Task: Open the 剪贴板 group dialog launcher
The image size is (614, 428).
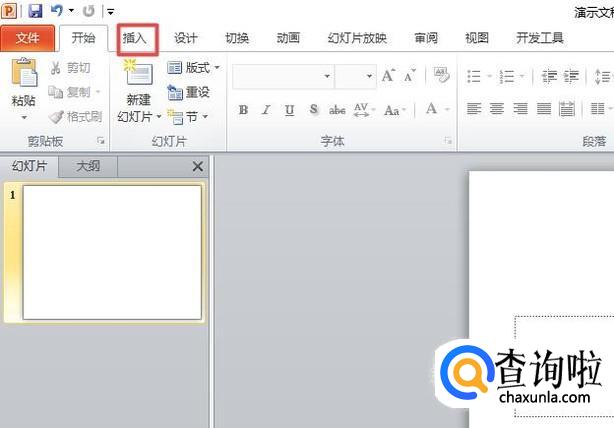Action: point(101,141)
